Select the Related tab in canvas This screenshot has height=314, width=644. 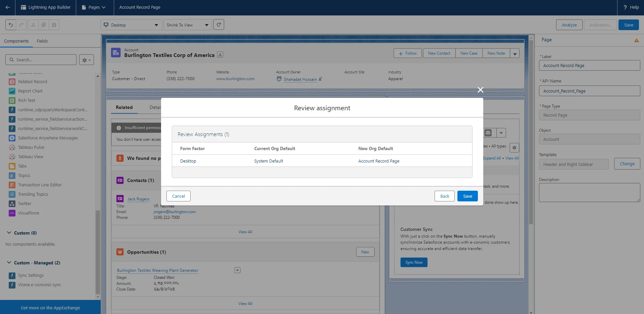[x=124, y=108]
